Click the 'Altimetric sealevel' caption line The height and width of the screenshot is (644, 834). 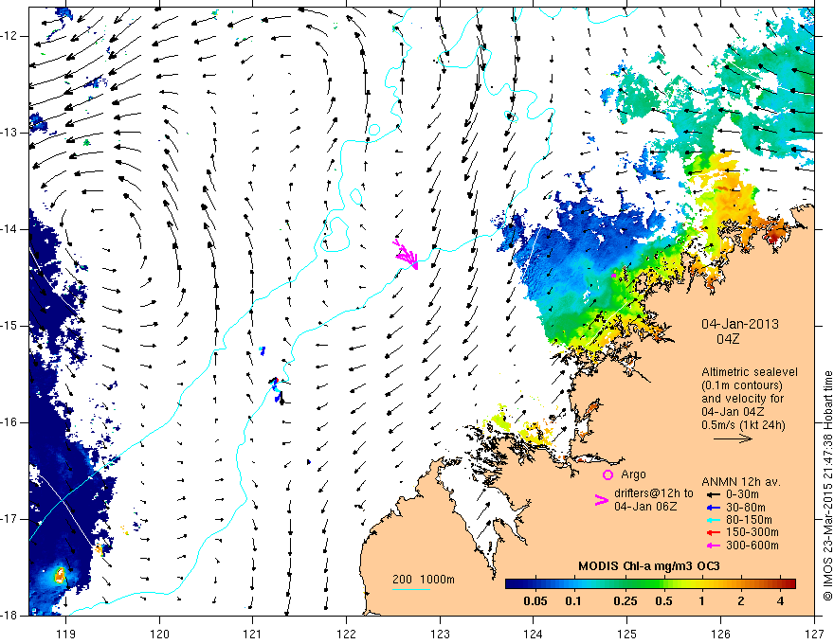(750, 372)
